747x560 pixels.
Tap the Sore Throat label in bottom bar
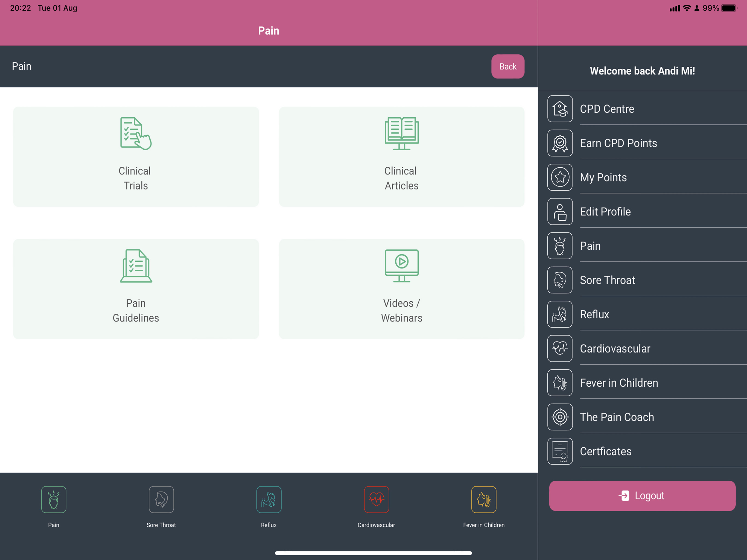[161, 525]
